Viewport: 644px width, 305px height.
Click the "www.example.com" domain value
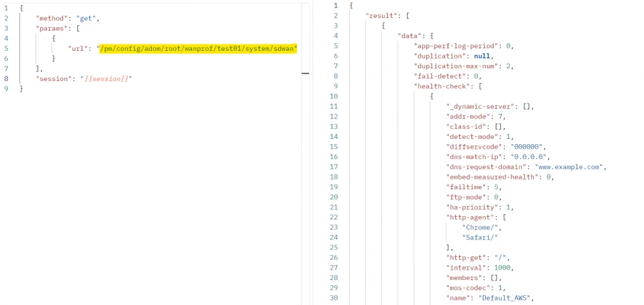[x=569, y=167]
